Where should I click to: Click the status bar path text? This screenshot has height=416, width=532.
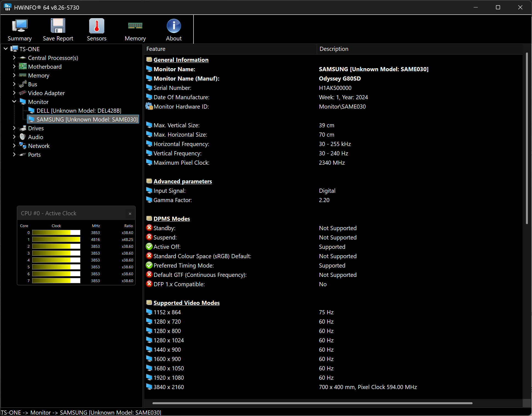tap(81, 412)
